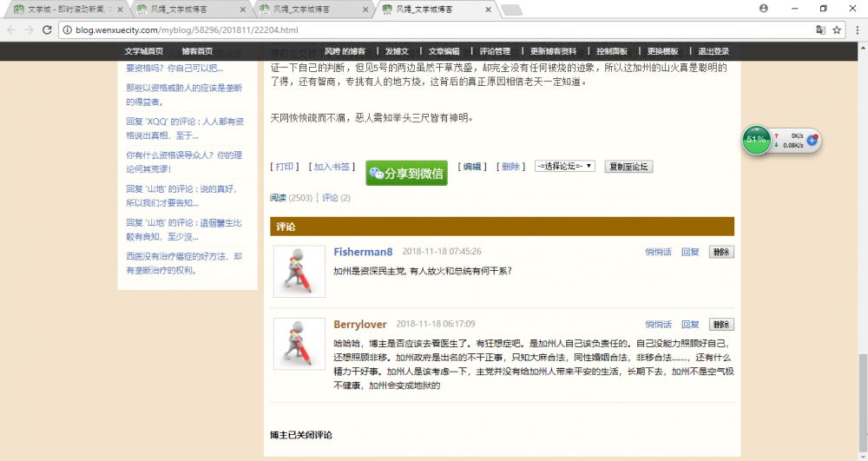Screen dimensions: 868x461
Task: Click the browser back arrow
Action: (x=10, y=30)
